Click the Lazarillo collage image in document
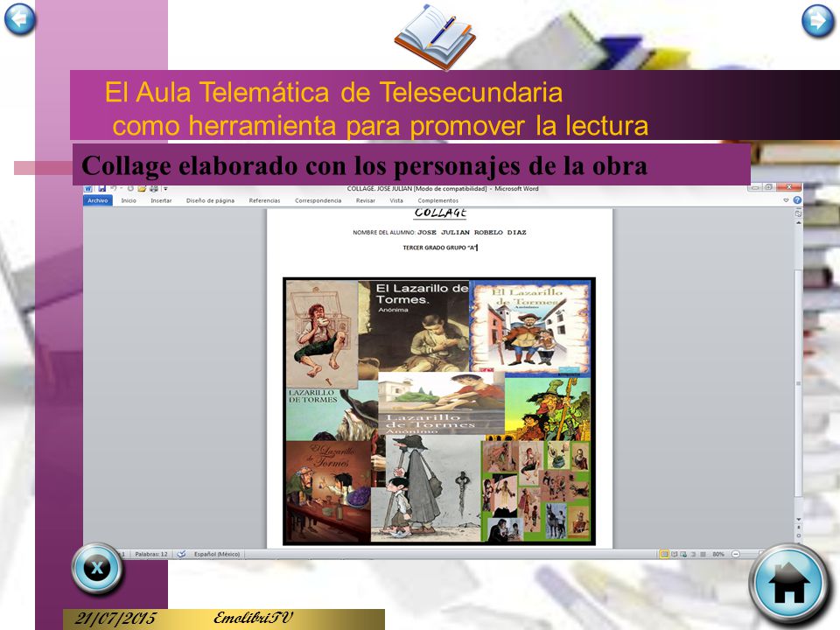Viewport: 840px width, 630px height. click(x=439, y=411)
